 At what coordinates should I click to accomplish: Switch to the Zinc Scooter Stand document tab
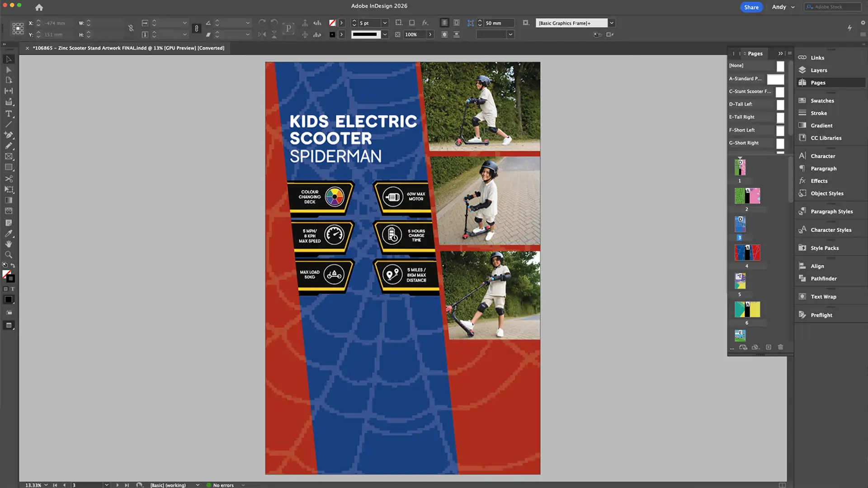(x=128, y=48)
